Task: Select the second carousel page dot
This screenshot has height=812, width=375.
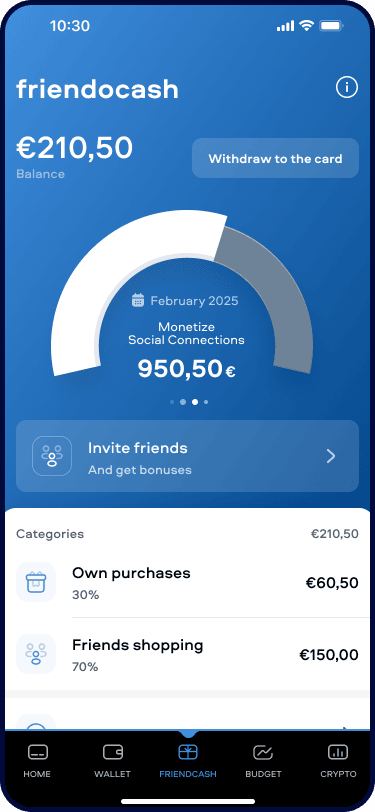Action: (x=183, y=402)
